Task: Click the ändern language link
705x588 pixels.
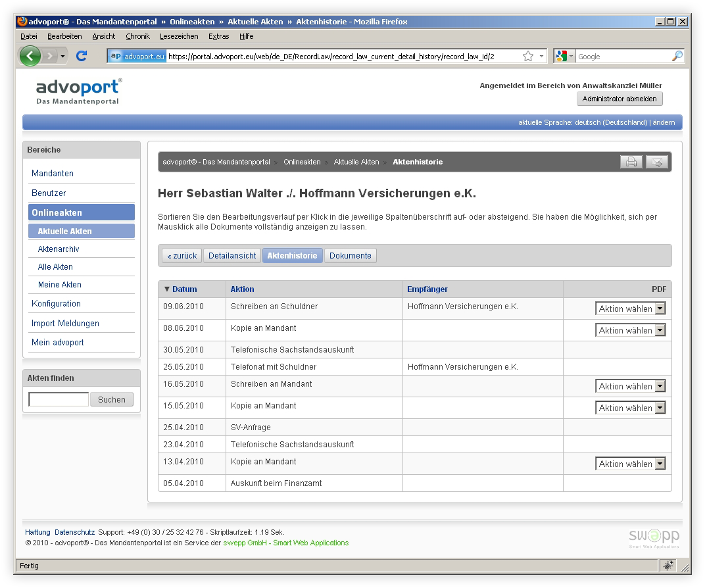Action: tap(664, 122)
